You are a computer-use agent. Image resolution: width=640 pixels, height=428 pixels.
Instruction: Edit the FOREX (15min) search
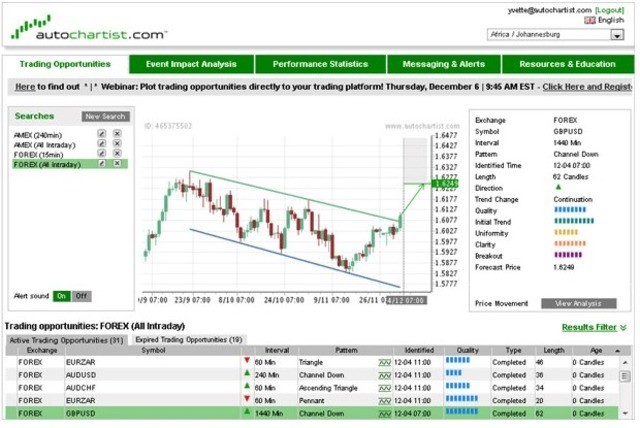[x=102, y=153]
